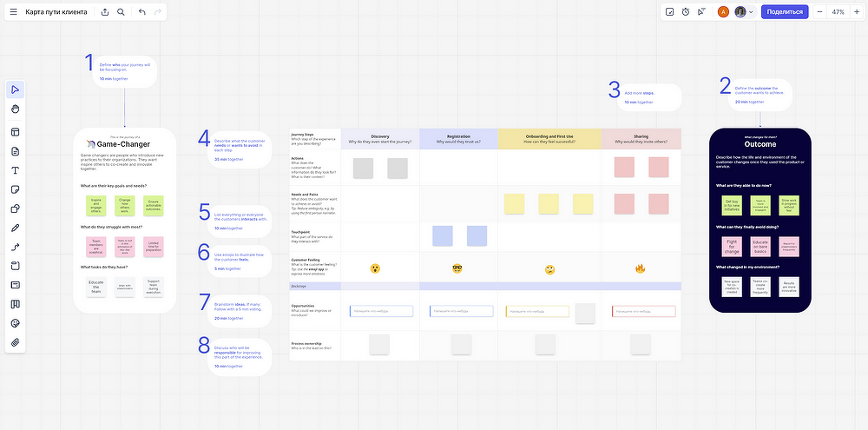Zoom out with the minus button

(821, 12)
